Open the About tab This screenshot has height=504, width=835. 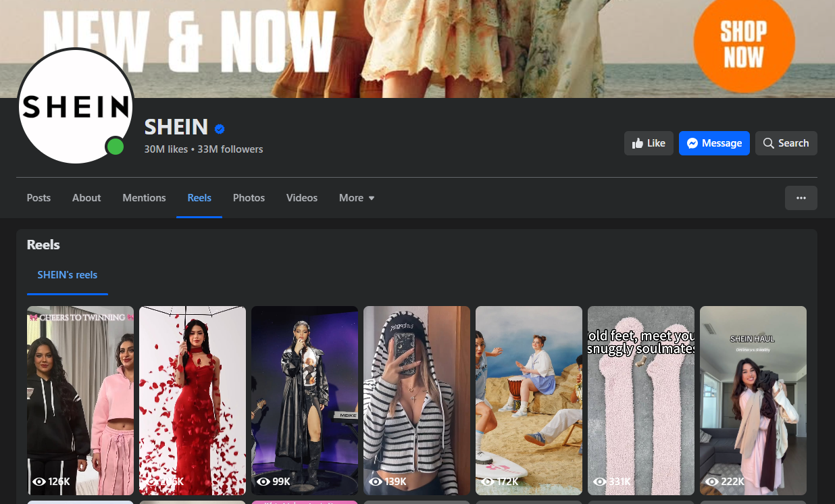[x=86, y=198]
